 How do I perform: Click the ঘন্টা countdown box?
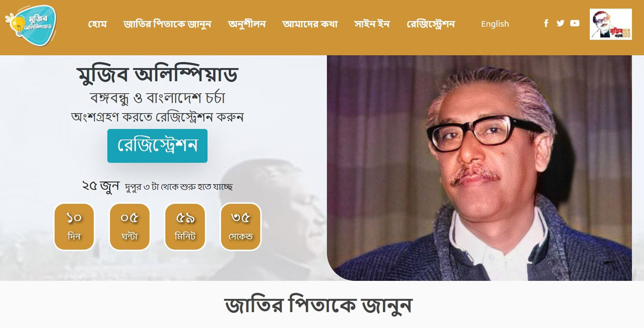point(129,227)
